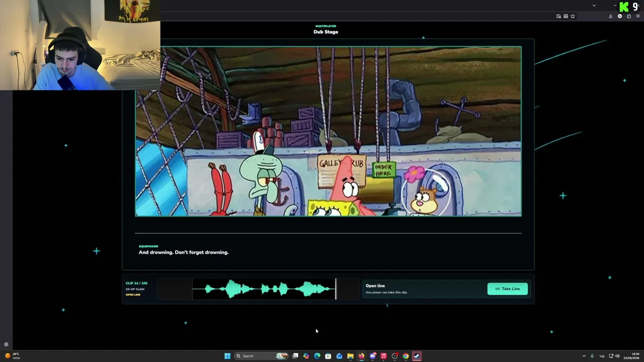Screen dimensions: 644x362
Task: Click the Take Line button
Action: pos(508,289)
